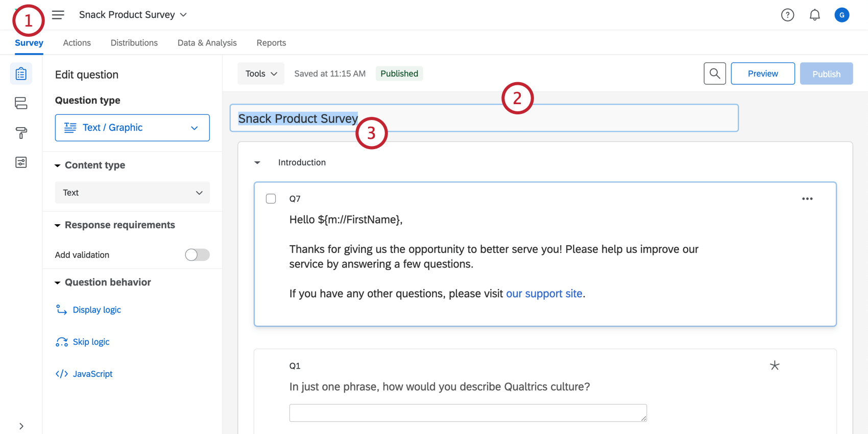Open the Content type Text dropdown
The image size is (868, 434).
[x=132, y=192]
